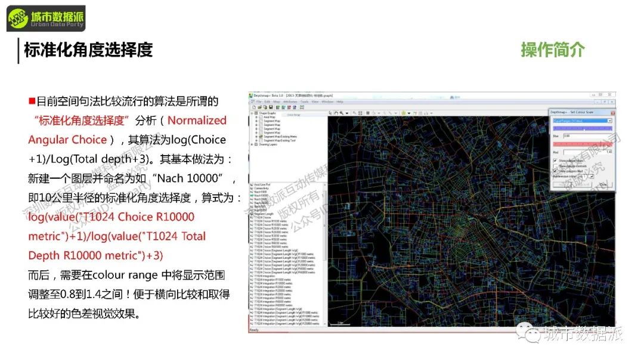The width and height of the screenshot is (644, 362).
Task: Click the Blue value input field
Action: [x=588, y=136]
